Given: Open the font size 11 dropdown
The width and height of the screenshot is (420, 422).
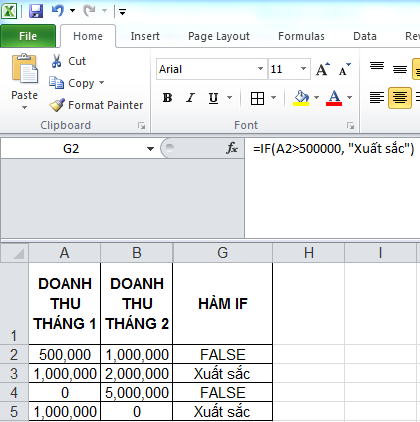Looking at the screenshot, I should (303, 69).
